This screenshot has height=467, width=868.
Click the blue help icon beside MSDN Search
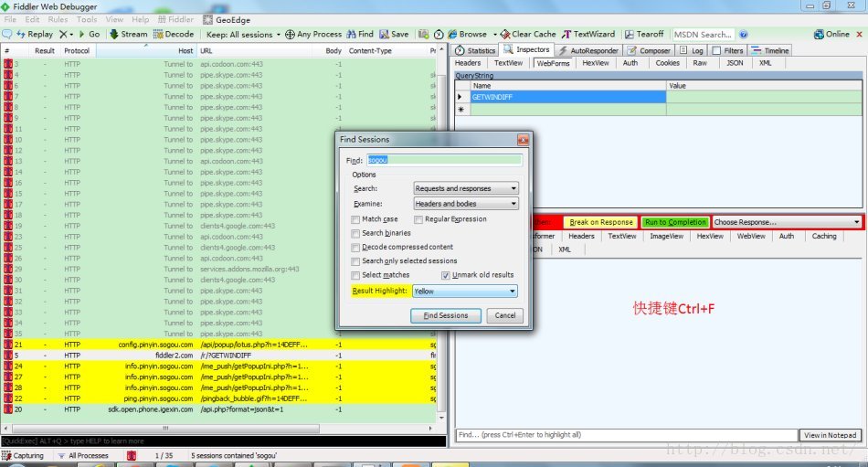[x=744, y=35]
